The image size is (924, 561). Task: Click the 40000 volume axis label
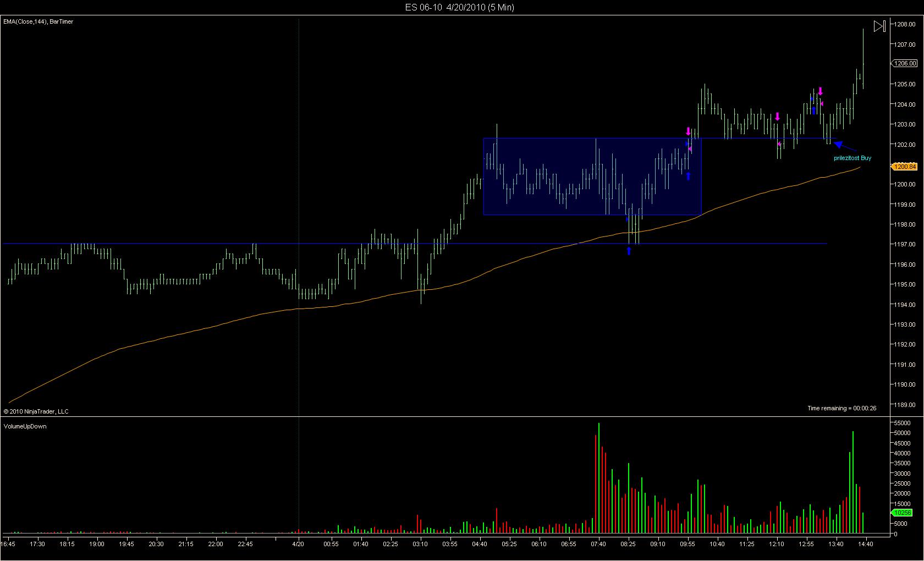point(903,453)
